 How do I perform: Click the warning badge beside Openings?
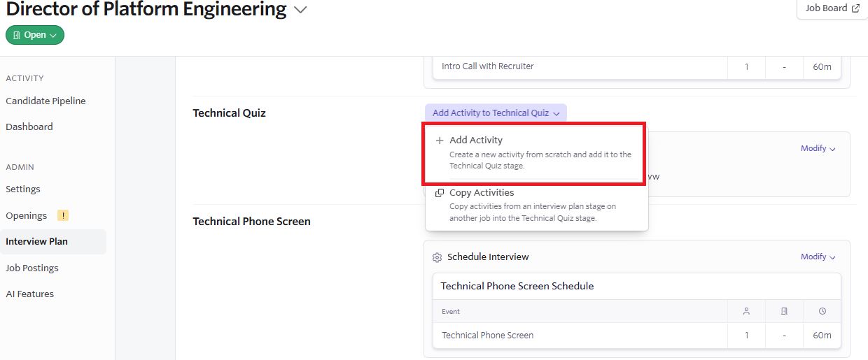click(x=63, y=215)
